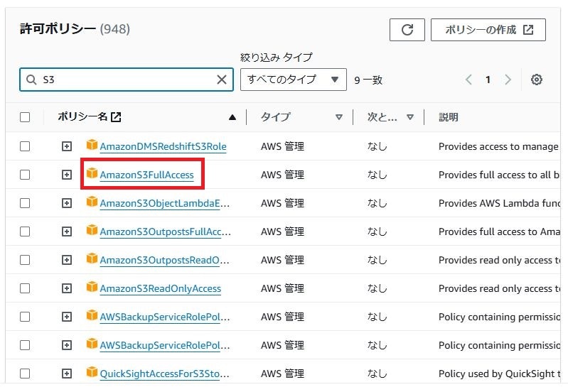The height and width of the screenshot is (392, 568).
Task: Click 'AWS 管理' in AmazonS3FullAccess row
Action: tap(282, 175)
